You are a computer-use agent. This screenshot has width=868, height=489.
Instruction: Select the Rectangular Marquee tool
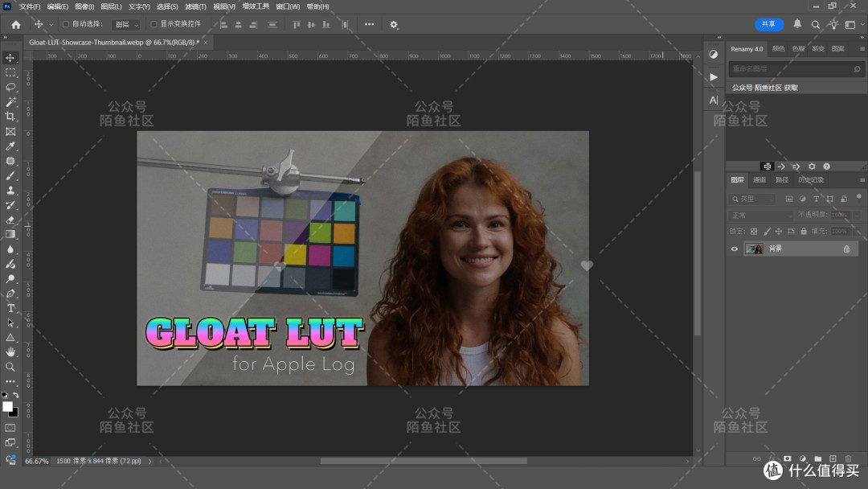(10, 72)
